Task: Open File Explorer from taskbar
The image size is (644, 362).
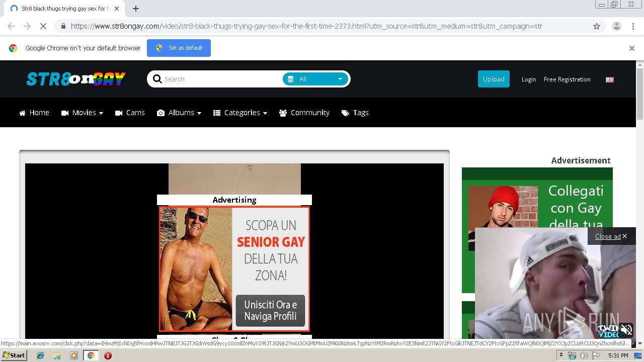Action: coord(57,355)
